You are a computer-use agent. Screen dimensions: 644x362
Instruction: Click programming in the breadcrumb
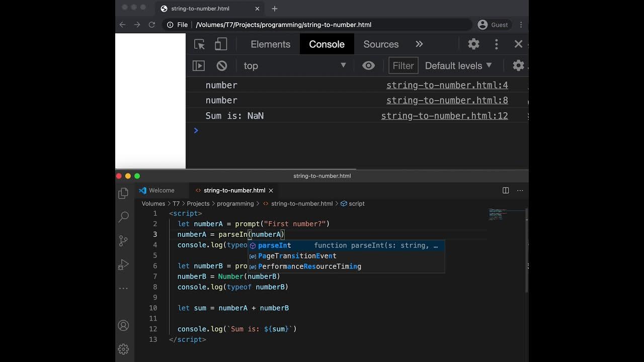(x=235, y=204)
